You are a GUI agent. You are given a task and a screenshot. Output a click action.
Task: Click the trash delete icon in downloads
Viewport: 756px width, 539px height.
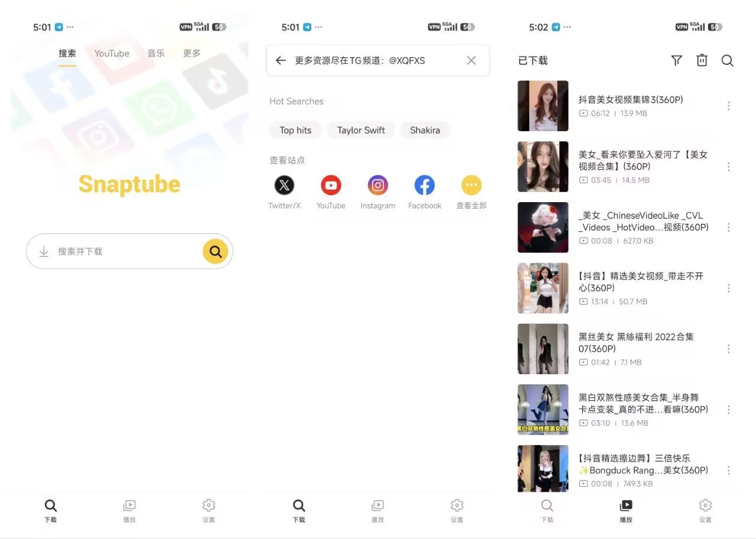click(702, 60)
